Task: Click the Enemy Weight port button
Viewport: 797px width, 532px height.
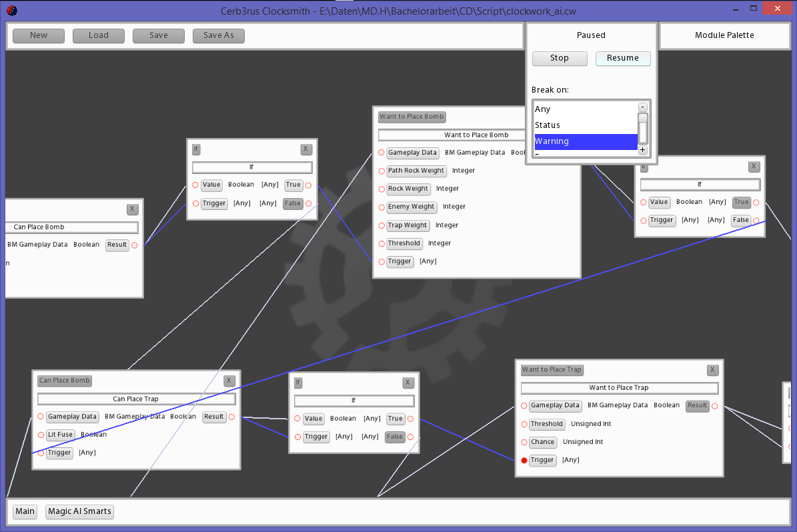Action: (x=412, y=207)
